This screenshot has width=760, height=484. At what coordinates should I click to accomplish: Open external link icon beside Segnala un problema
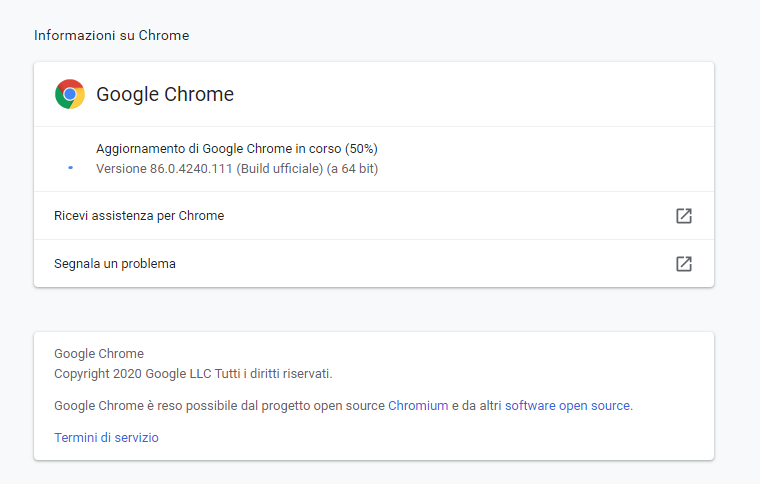coord(684,264)
